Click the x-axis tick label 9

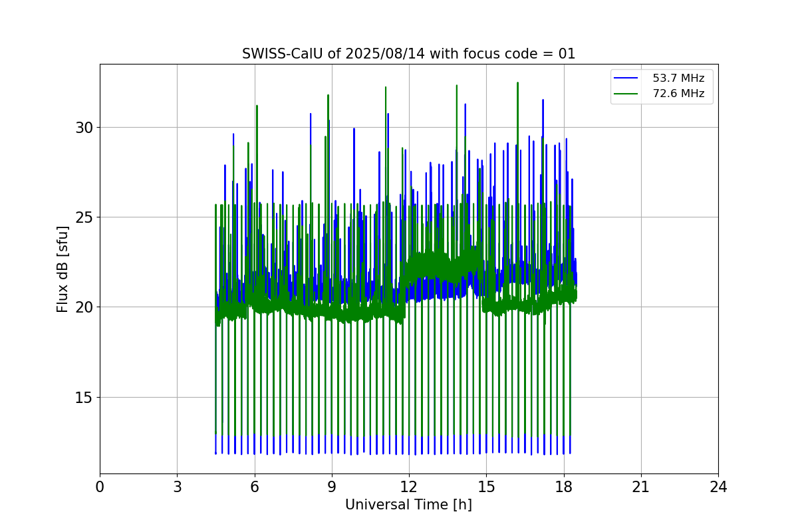point(332,487)
